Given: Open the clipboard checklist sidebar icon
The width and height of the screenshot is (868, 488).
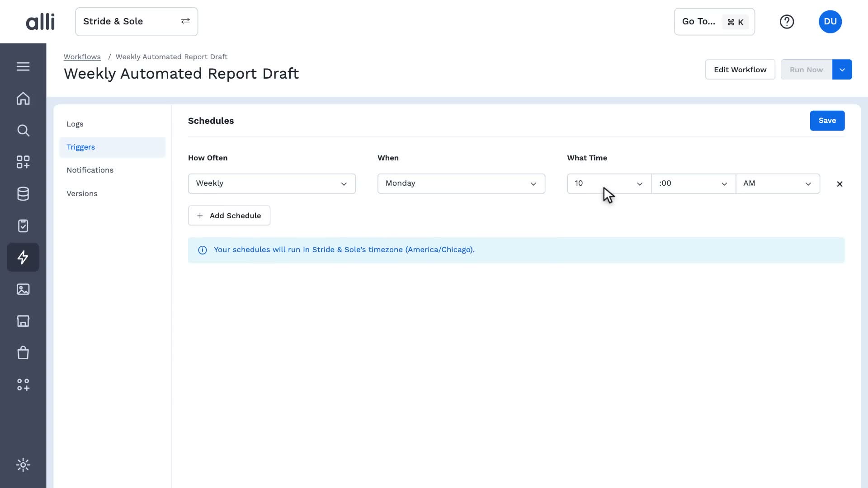Looking at the screenshot, I should coord(23,225).
